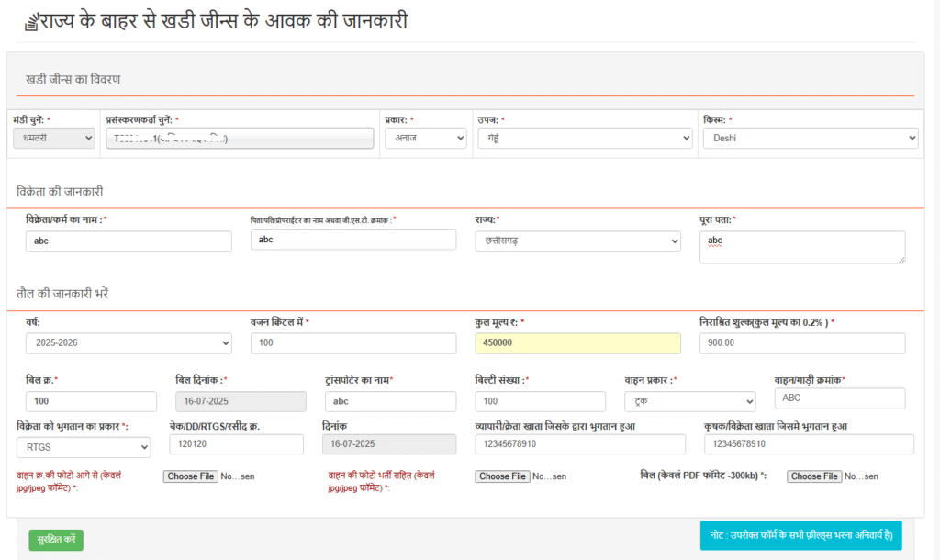Click the red वाहन क्र.की फोटो label
The width and height of the screenshot is (940, 560).
coord(69,481)
